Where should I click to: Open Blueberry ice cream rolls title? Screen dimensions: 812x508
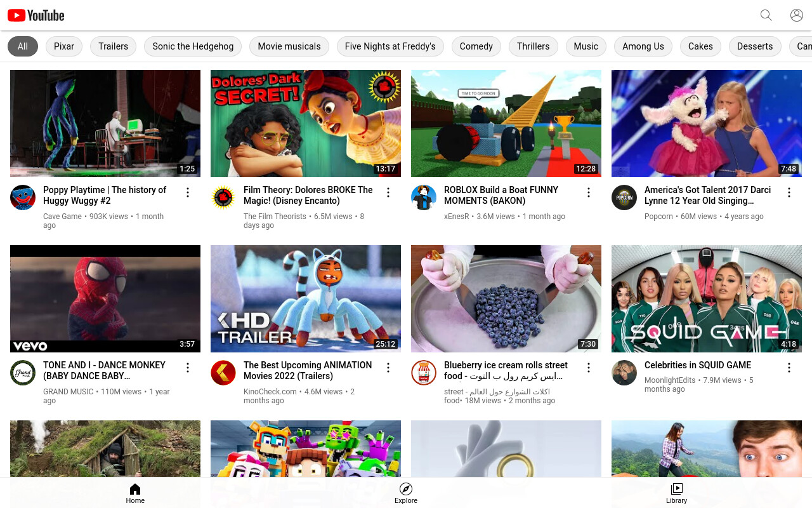(x=506, y=370)
